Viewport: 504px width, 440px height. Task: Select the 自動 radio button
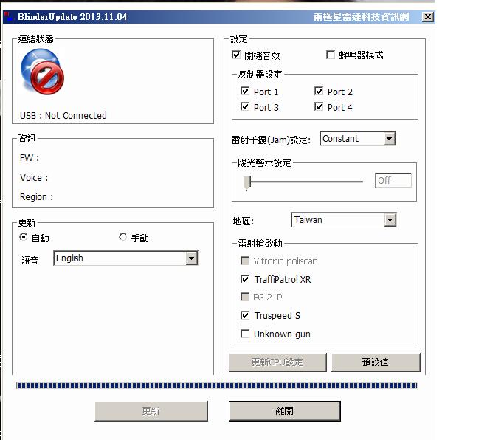[24, 238]
